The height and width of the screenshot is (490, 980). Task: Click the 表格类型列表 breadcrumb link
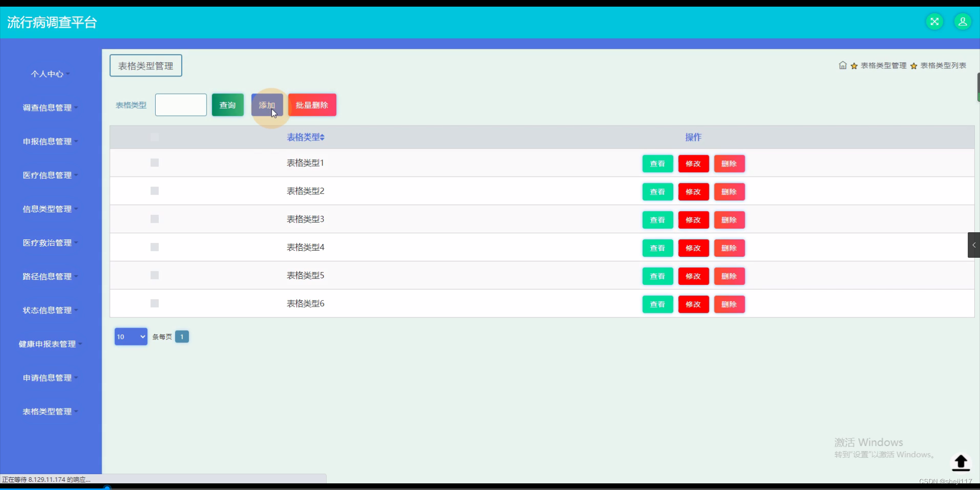[x=943, y=65]
